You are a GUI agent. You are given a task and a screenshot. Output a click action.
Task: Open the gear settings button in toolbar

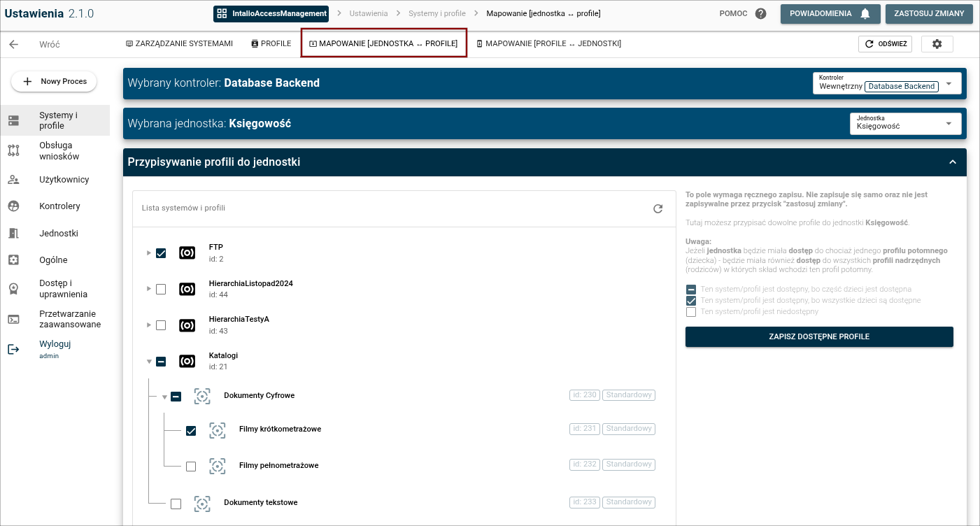pos(937,44)
